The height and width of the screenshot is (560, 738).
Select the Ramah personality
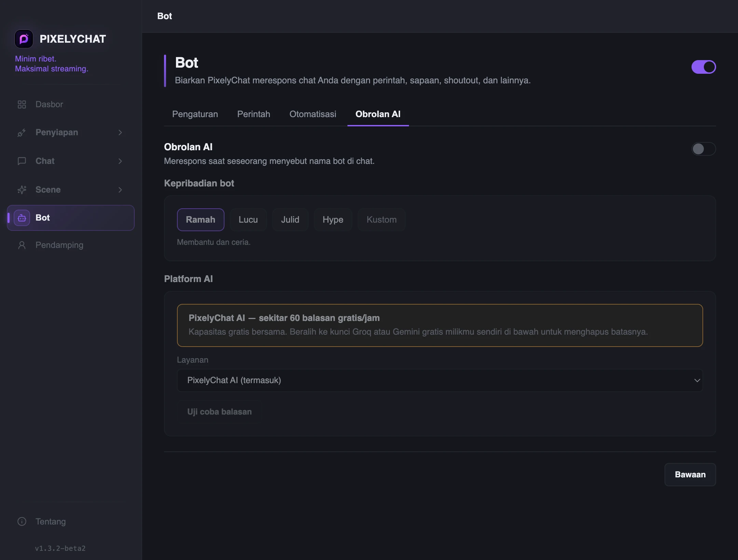pos(201,220)
